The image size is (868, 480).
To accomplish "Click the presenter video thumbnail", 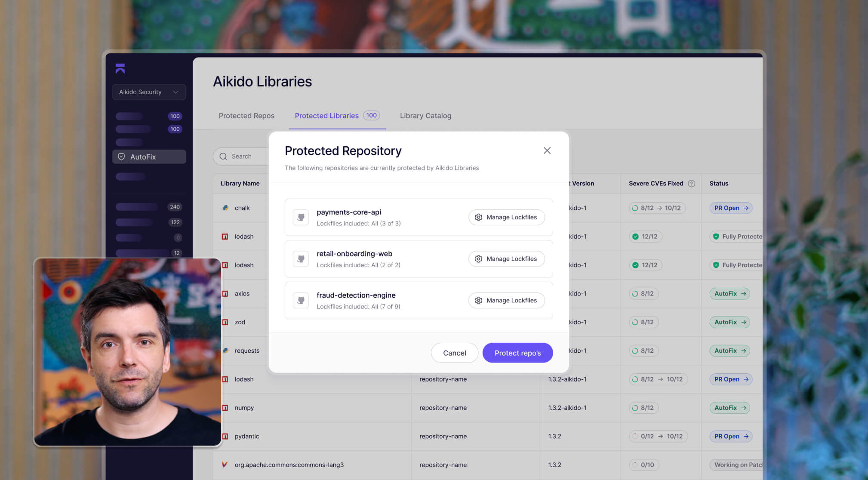I will (x=128, y=352).
